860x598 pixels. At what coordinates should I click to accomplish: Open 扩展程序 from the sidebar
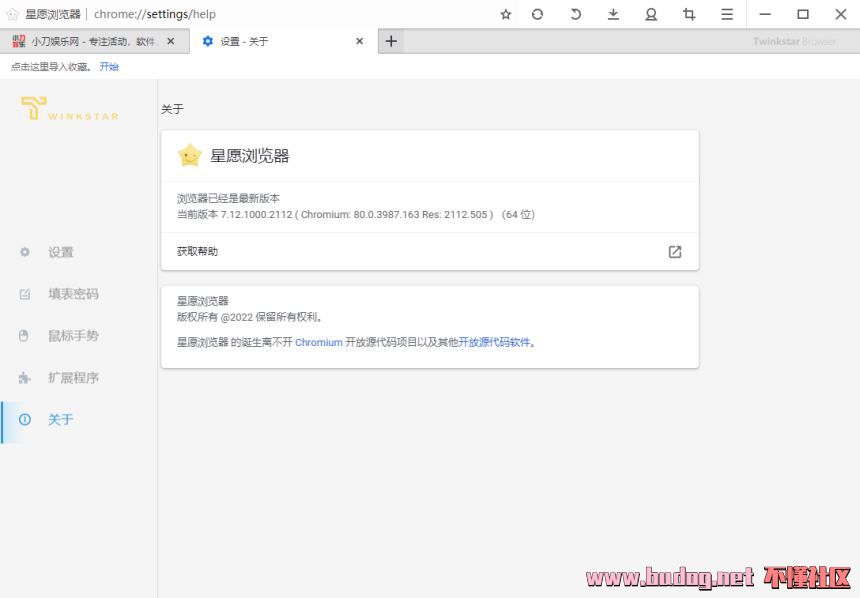tap(73, 378)
